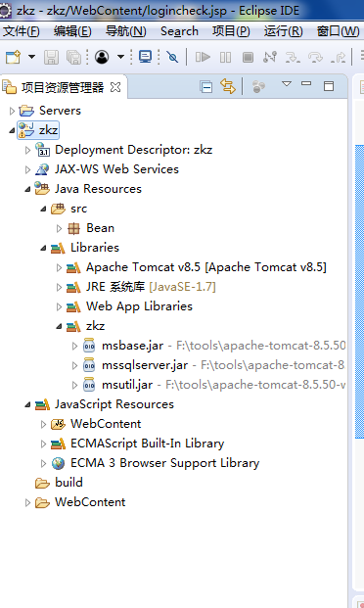Open project explorer View Menu triangle
Viewport: 364px width, 608px height.
(287, 84)
